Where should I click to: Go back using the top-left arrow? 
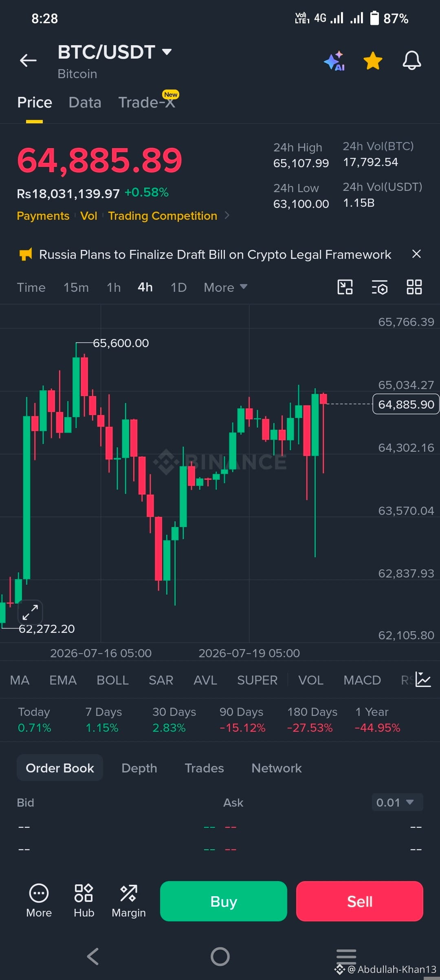coord(28,60)
